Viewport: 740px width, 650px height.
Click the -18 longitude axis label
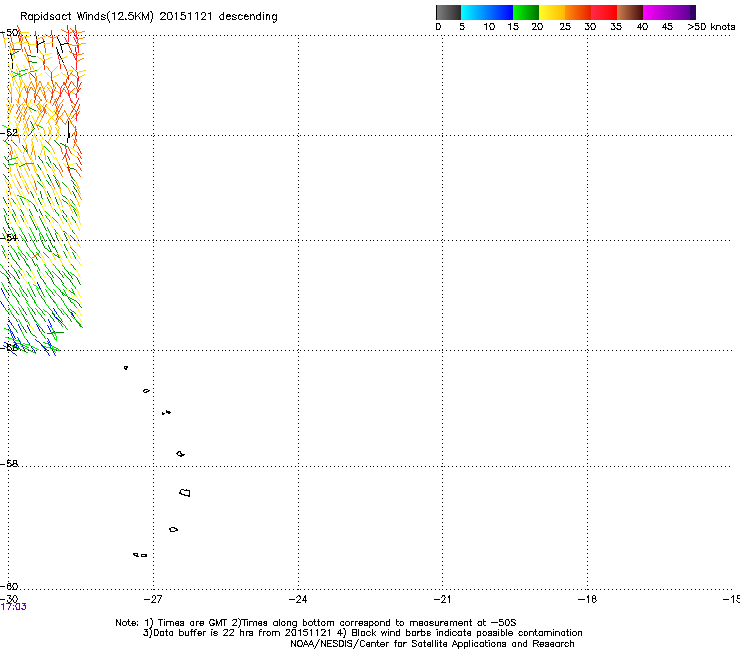[587, 599]
